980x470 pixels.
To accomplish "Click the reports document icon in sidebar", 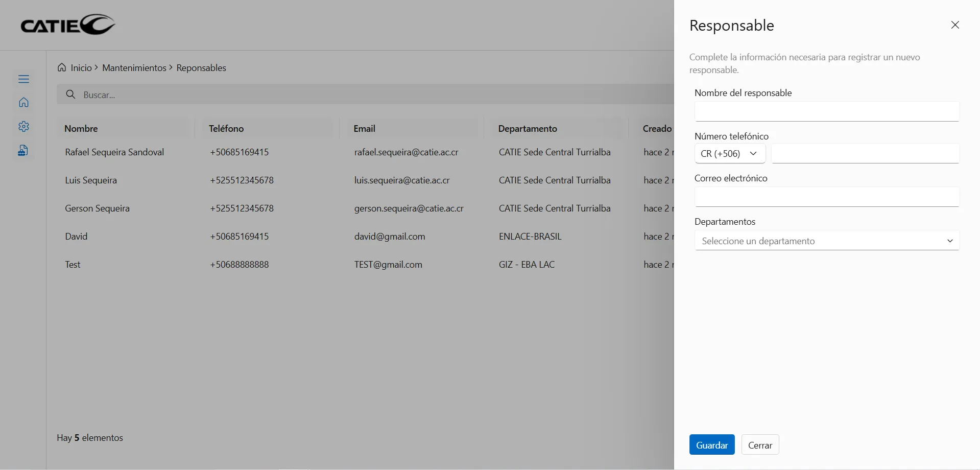I will point(23,150).
